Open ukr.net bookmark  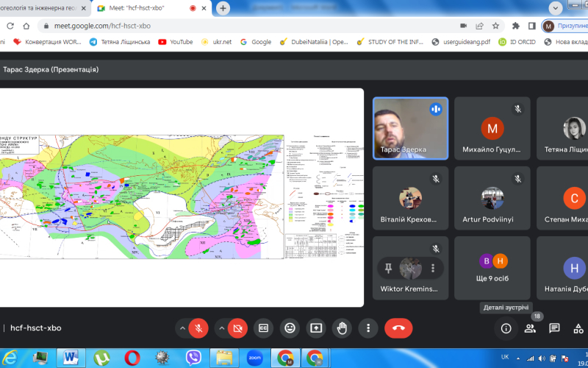(218, 42)
